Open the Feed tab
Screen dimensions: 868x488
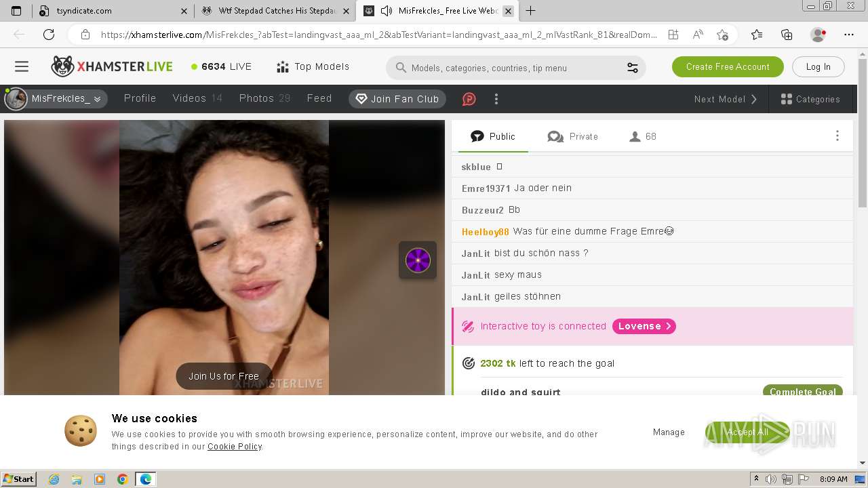tap(319, 98)
